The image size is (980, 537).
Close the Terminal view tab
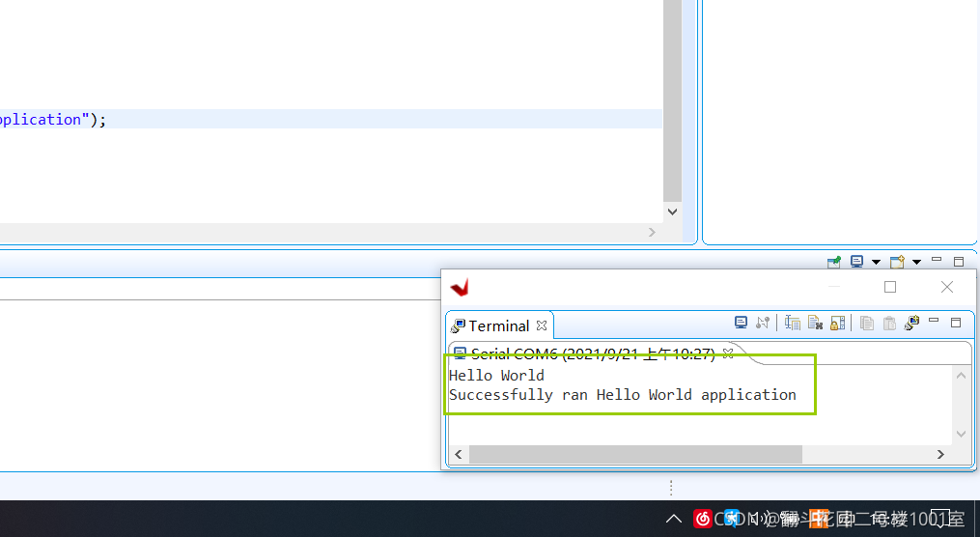click(542, 325)
